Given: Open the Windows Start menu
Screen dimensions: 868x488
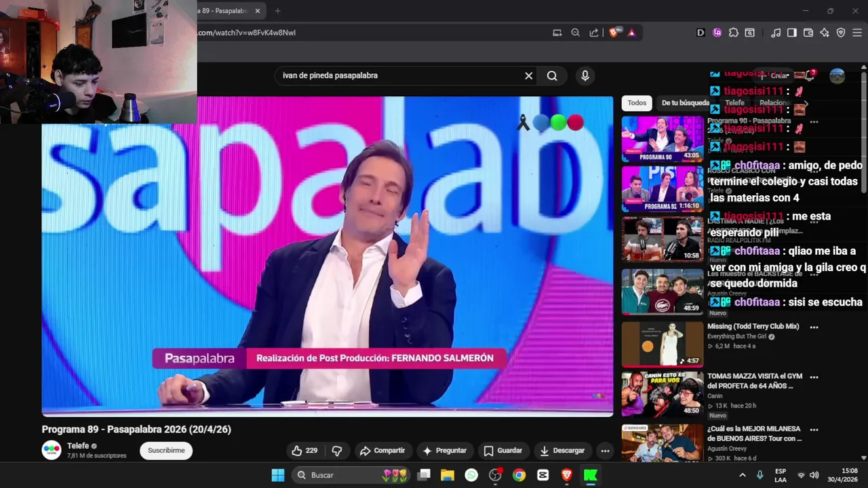Looking at the screenshot, I should (278, 475).
